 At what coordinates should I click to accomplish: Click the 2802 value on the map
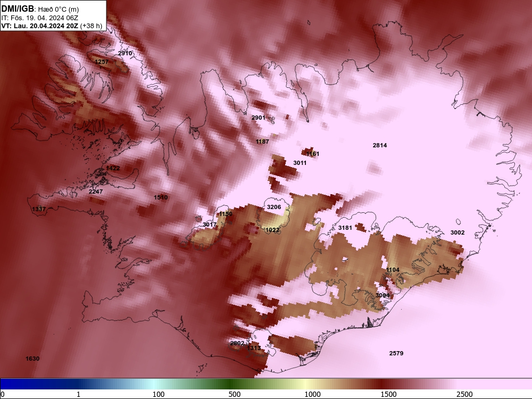click(237, 343)
